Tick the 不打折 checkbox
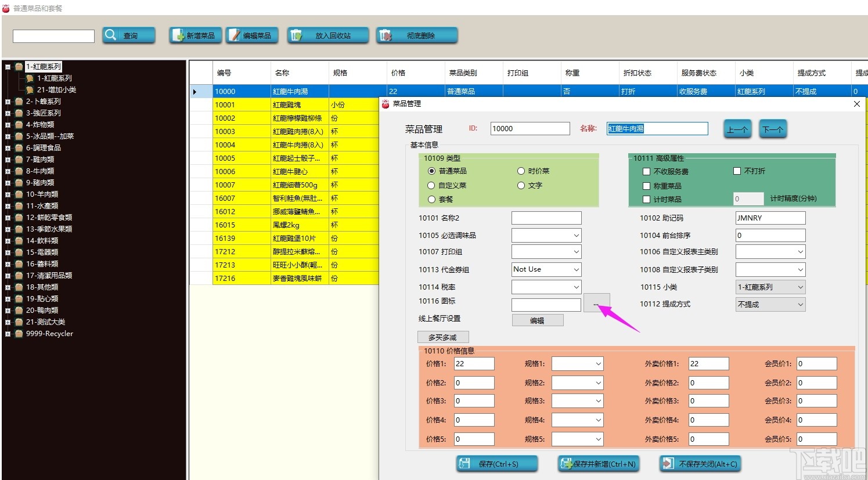868x480 pixels. click(737, 171)
